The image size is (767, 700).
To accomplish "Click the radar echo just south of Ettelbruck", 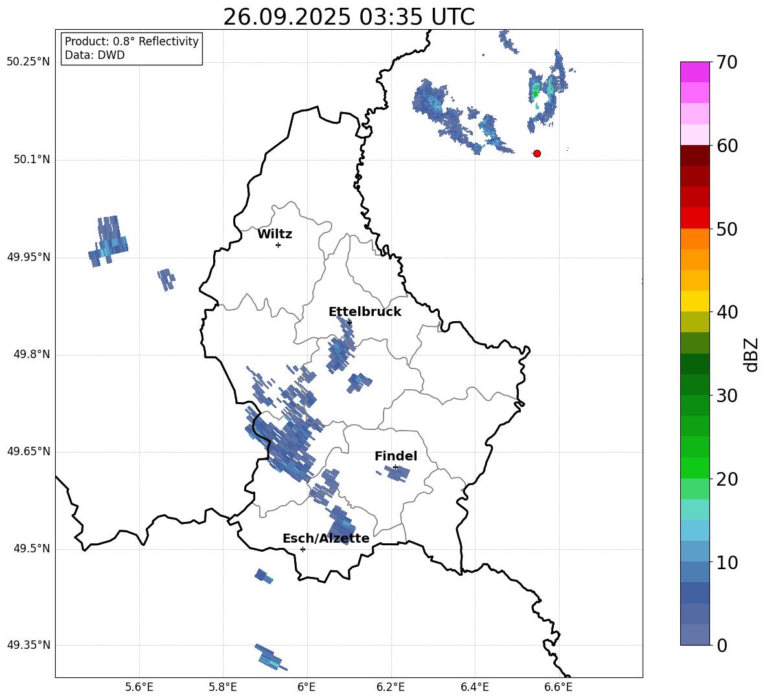I will coord(340,346).
